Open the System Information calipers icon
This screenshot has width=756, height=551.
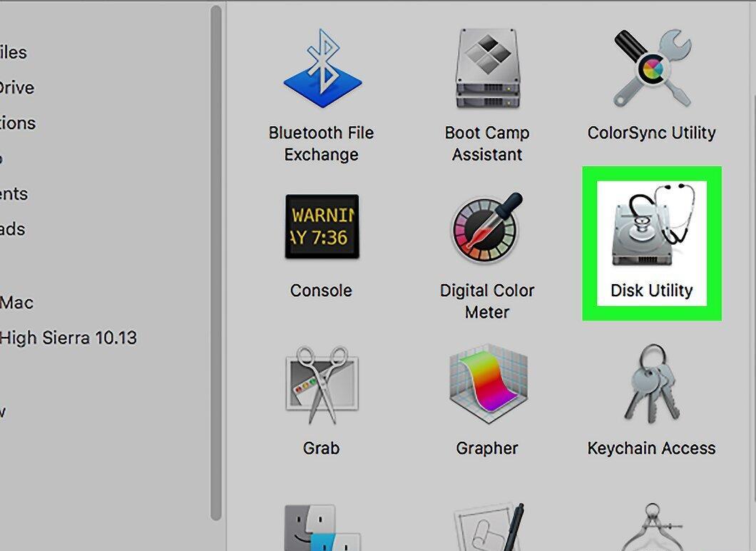[x=653, y=527]
